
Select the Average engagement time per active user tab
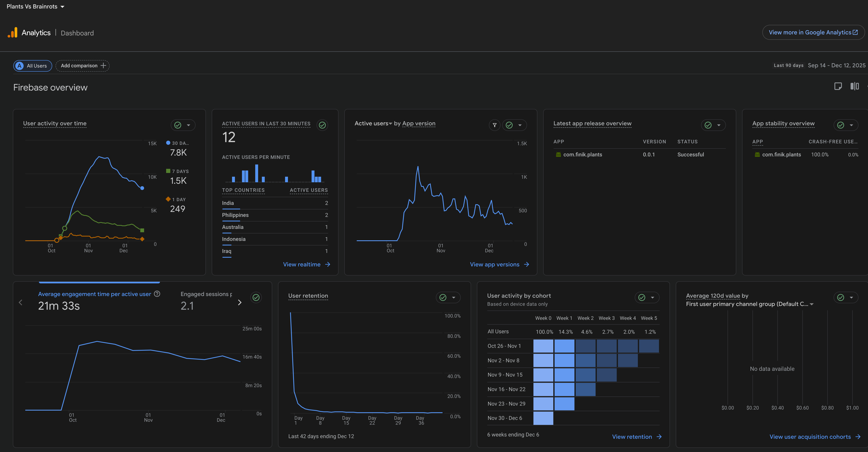tap(94, 294)
